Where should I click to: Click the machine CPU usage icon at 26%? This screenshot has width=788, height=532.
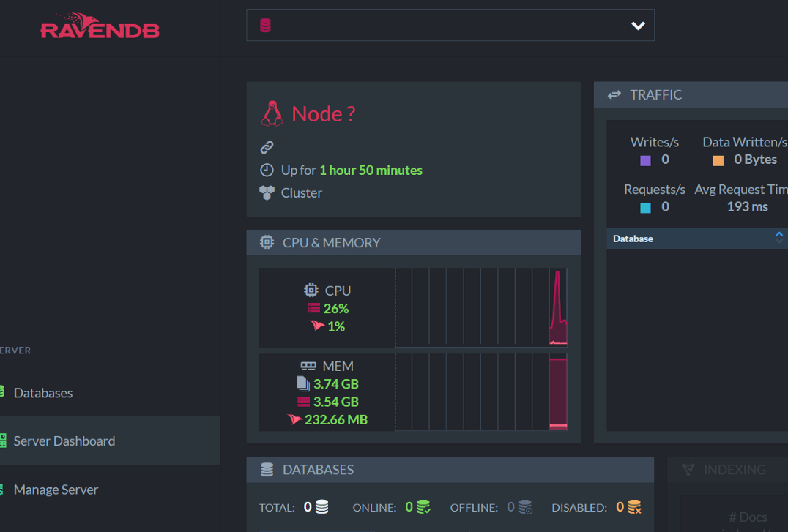(313, 308)
